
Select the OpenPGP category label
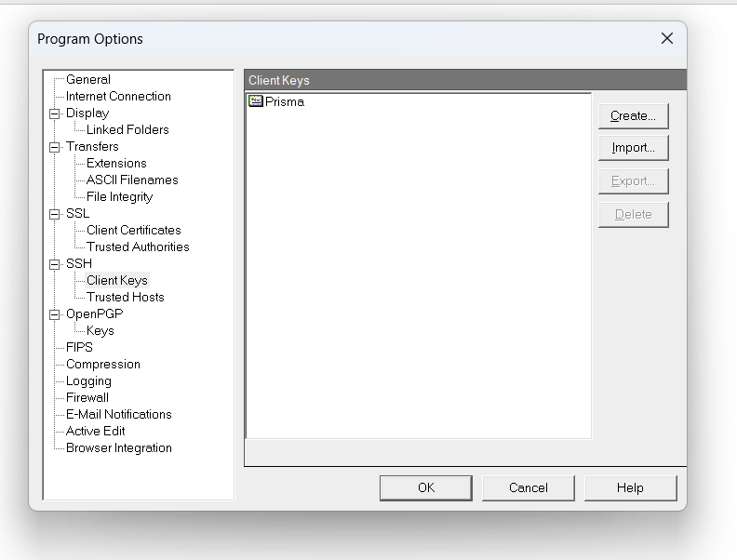pos(95,313)
